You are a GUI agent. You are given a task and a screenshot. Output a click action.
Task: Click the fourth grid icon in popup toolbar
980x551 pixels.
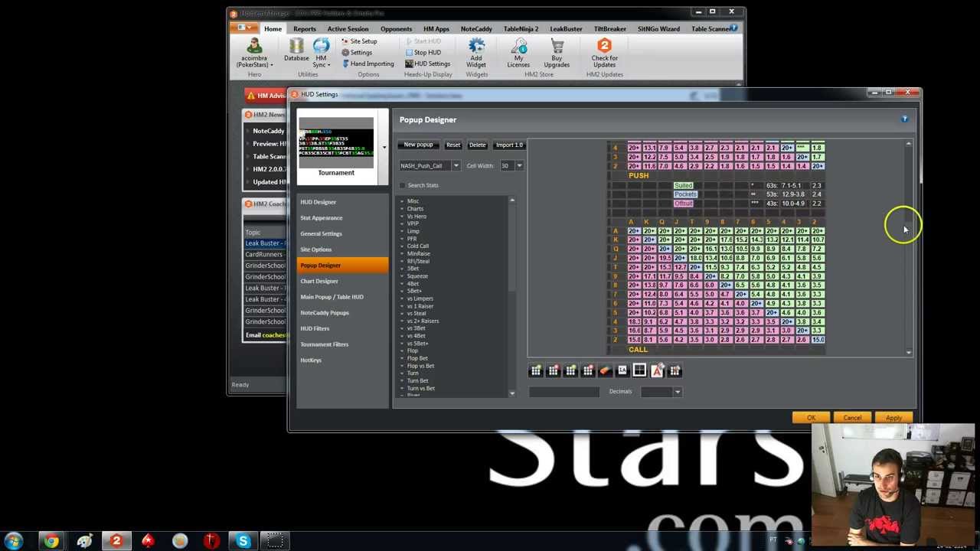coord(588,370)
